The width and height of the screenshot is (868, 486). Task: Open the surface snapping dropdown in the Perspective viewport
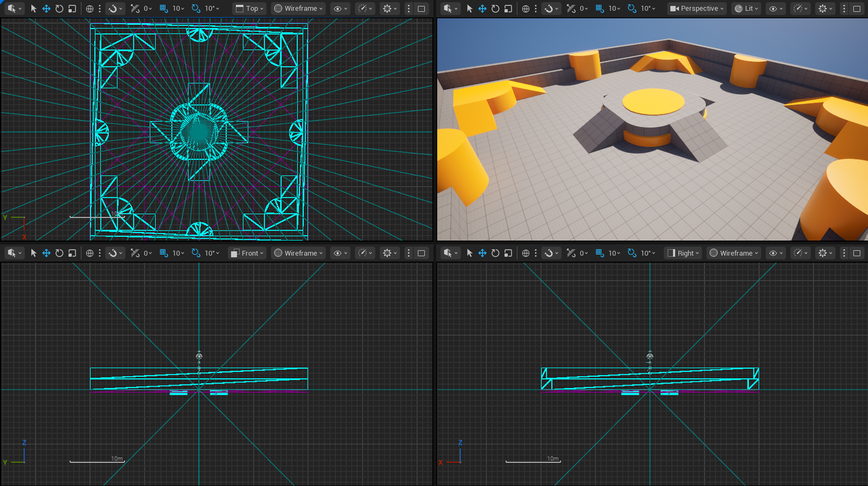tap(551, 9)
